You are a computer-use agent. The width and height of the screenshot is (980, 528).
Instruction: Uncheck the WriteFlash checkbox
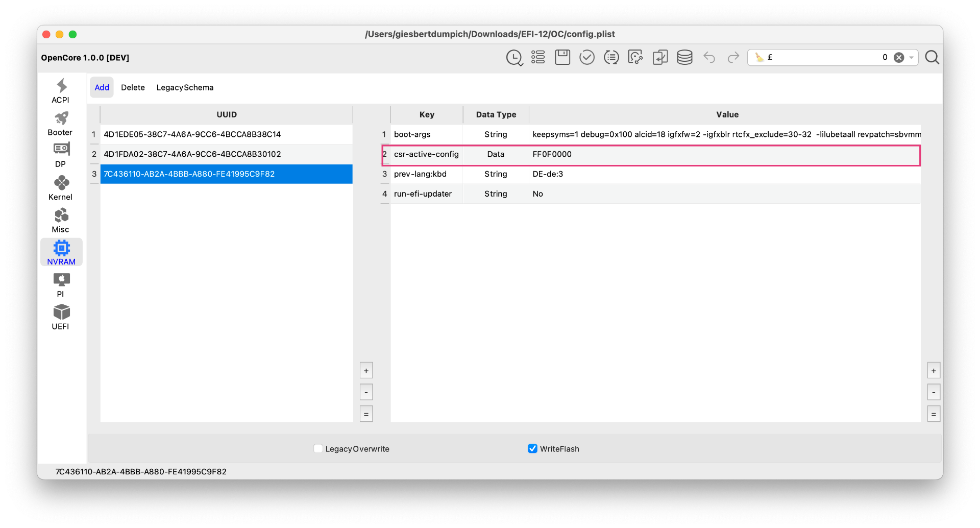(532, 448)
